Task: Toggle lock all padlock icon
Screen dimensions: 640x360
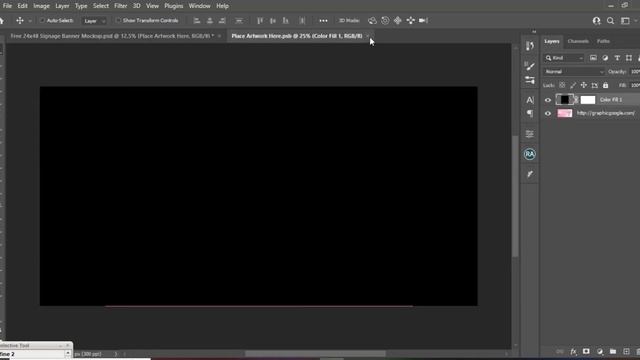Action: coord(606,85)
